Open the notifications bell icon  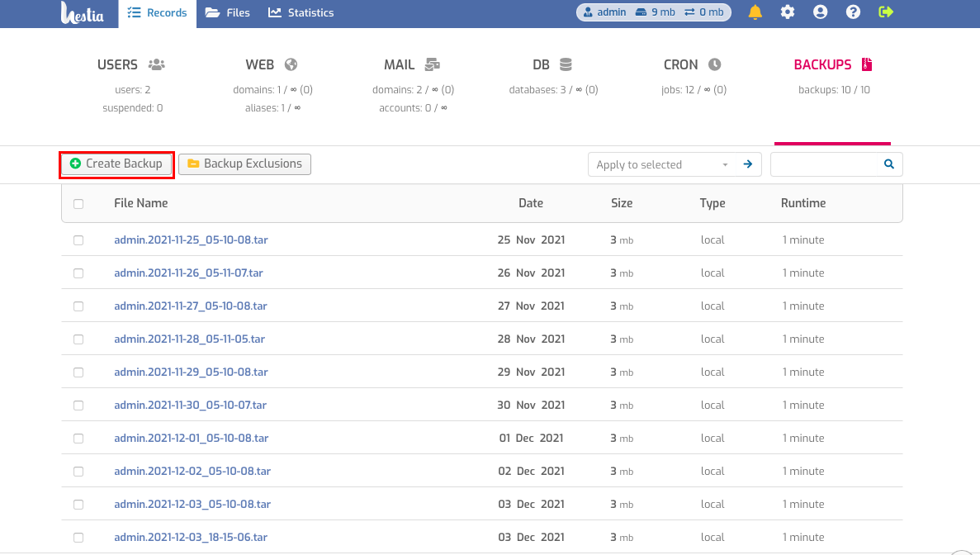click(x=755, y=12)
